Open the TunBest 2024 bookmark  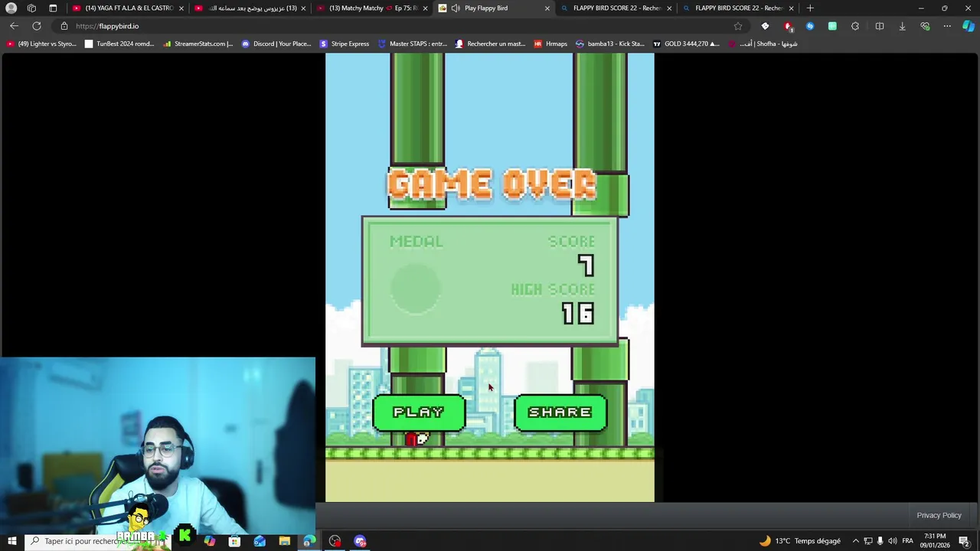point(119,44)
